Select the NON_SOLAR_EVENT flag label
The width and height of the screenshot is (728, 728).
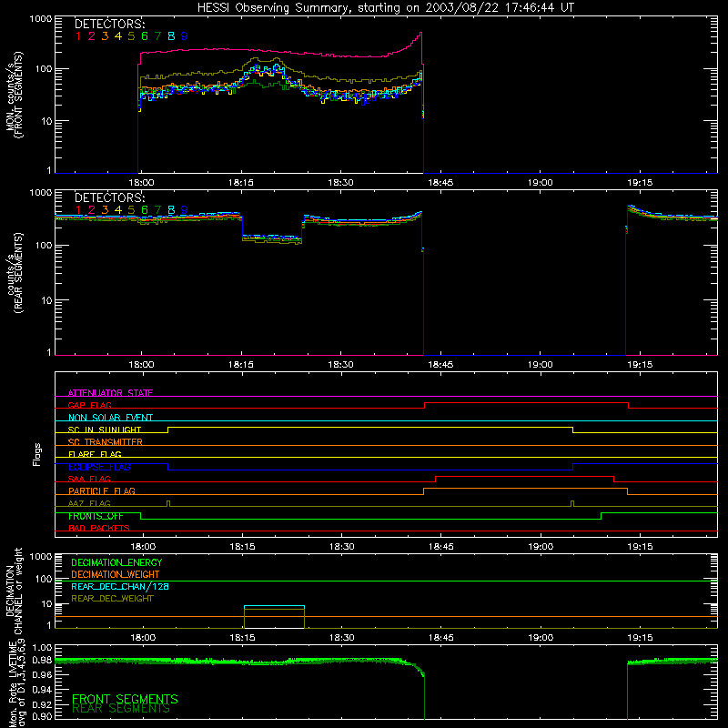tap(110, 418)
